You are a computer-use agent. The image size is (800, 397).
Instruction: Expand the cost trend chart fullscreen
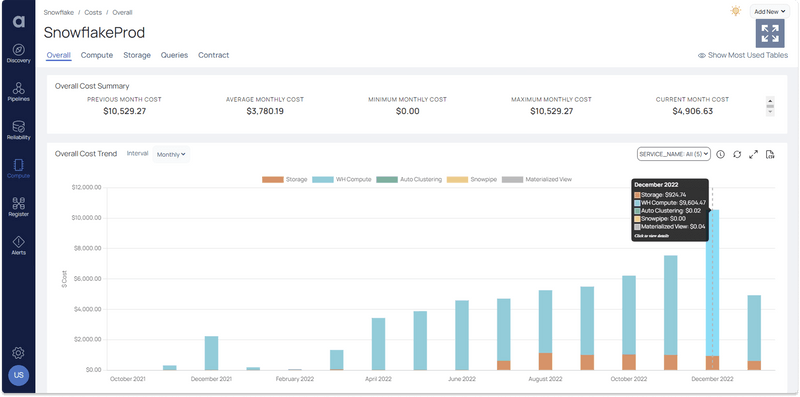click(754, 154)
